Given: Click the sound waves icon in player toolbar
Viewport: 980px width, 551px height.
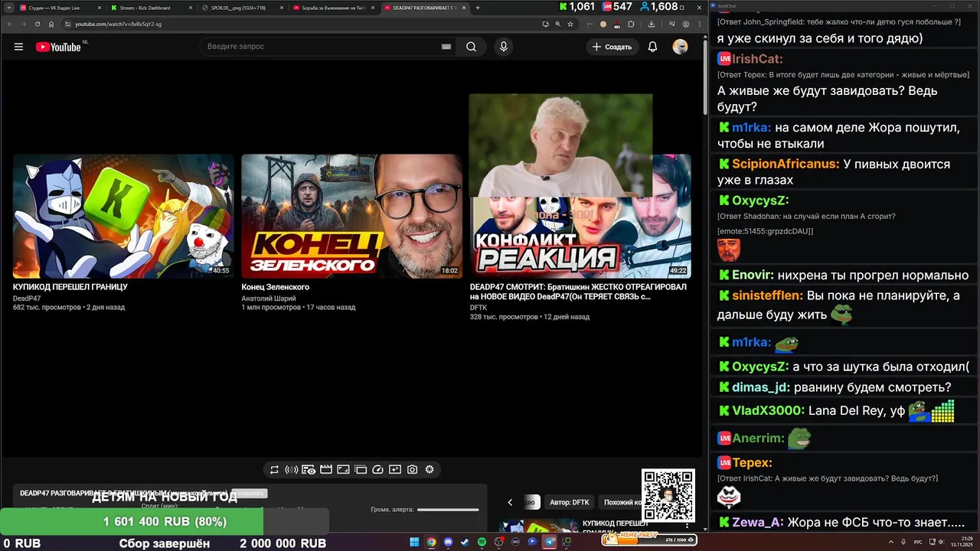Looking at the screenshot, I should pos(291,470).
